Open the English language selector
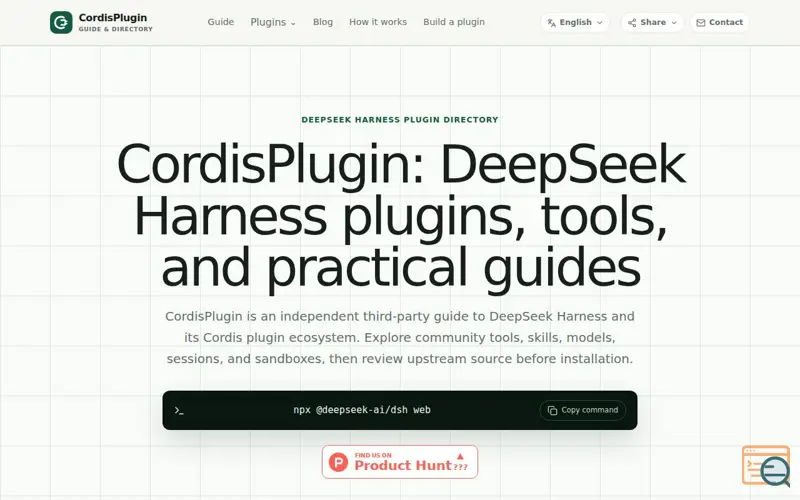The height and width of the screenshot is (500, 800). click(x=575, y=22)
